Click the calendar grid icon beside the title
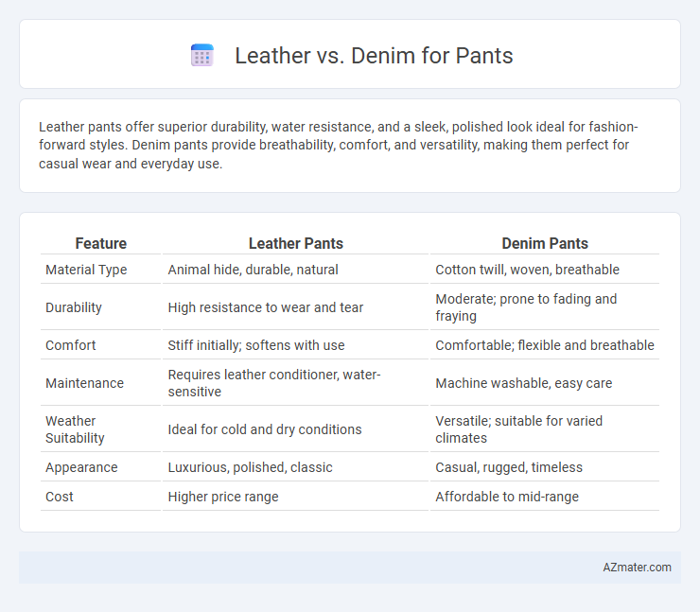 [202, 56]
